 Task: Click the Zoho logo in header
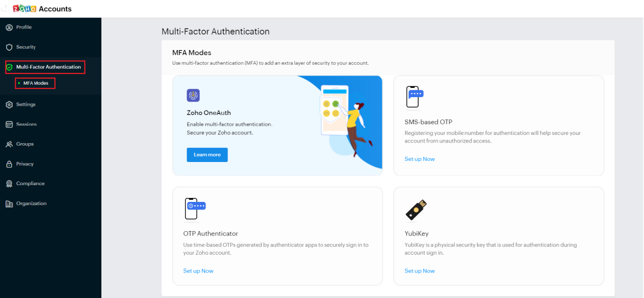coord(24,9)
